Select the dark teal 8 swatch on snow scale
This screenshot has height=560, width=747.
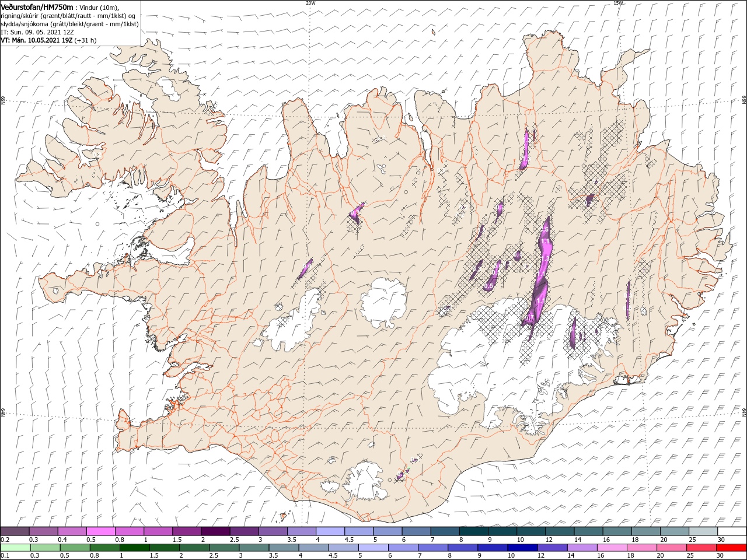coord(474,531)
